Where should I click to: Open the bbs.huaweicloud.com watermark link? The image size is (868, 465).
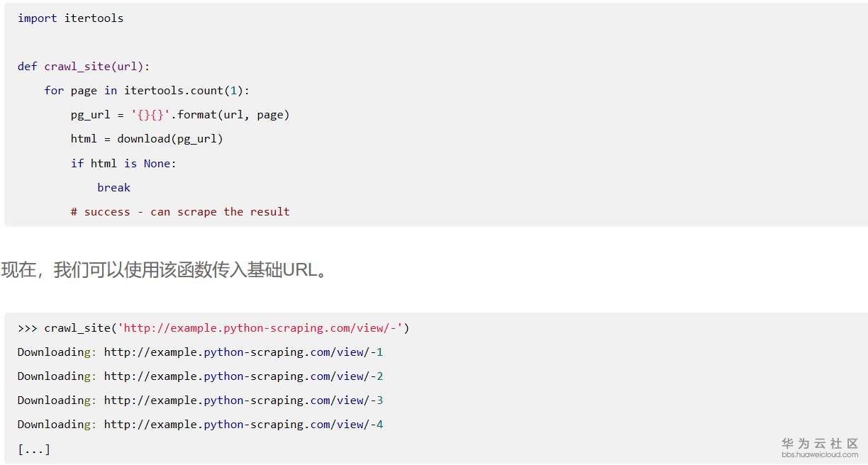pyautogui.click(x=820, y=454)
